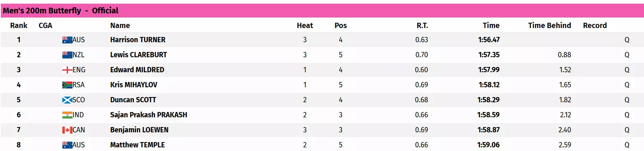Select Sajan Prakash PRAKASH entry
Image resolution: width=644 pixels, height=151 pixels.
coord(149,115)
